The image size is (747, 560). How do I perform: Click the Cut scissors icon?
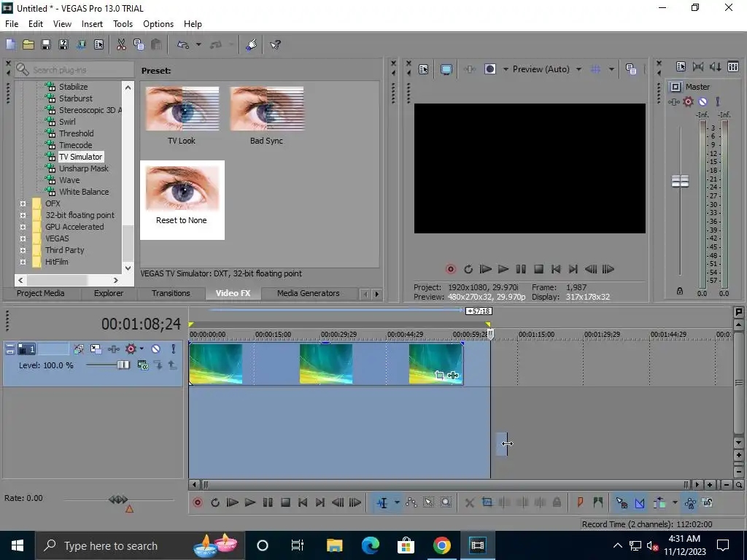[121, 44]
